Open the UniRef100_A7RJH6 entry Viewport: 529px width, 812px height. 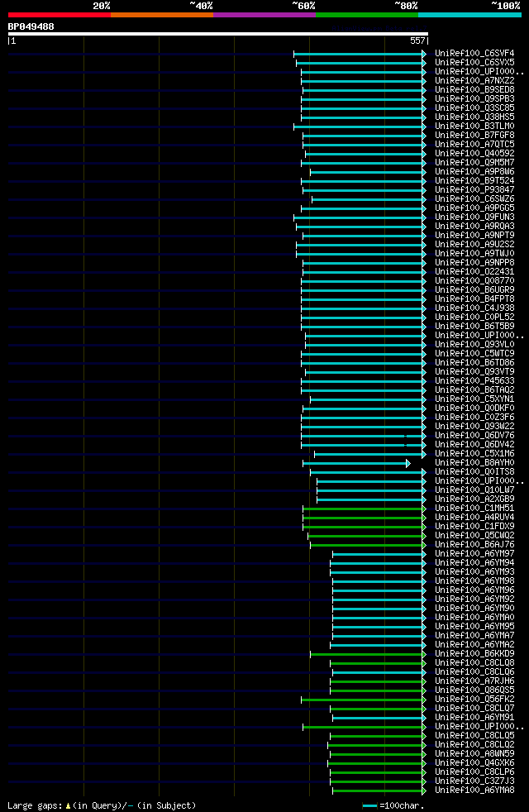tap(474, 681)
